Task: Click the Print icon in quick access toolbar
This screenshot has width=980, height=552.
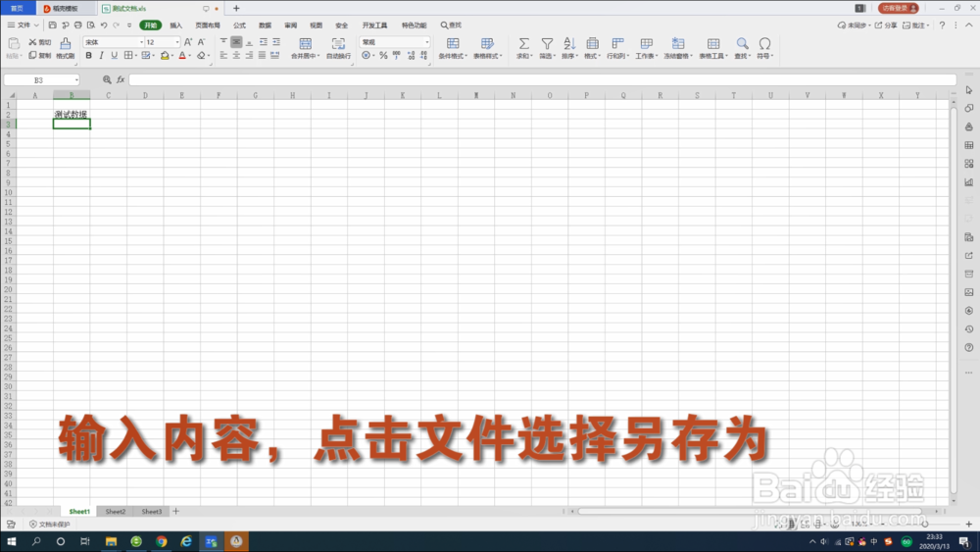Action: [x=78, y=25]
